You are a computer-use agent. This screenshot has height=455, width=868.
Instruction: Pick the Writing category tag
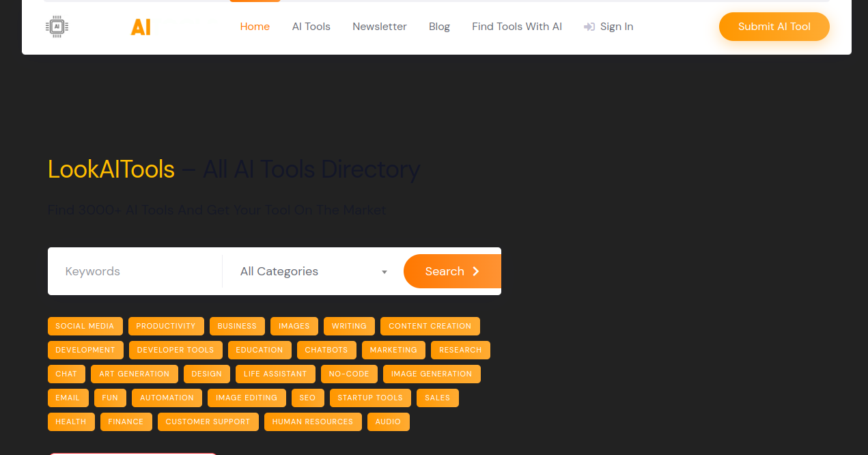pos(350,326)
